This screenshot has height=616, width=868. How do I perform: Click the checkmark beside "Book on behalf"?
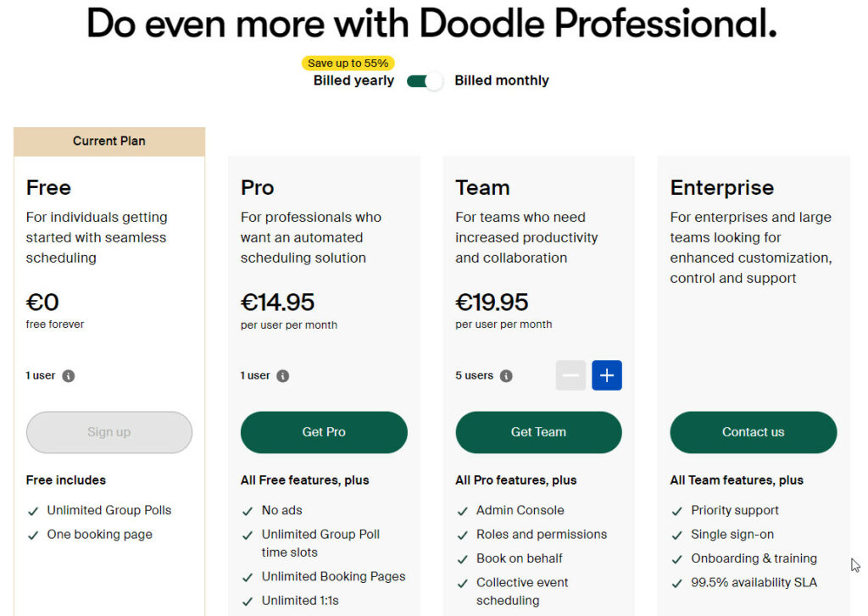(x=463, y=558)
